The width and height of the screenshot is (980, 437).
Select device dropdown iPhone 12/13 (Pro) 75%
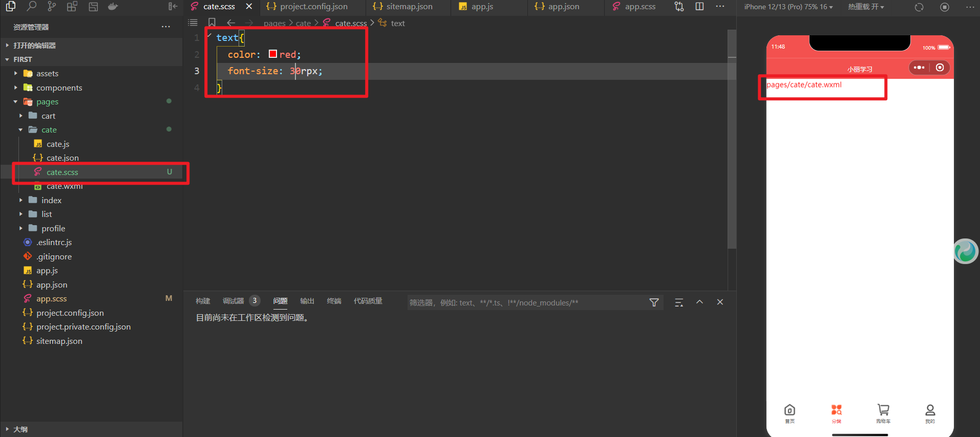click(789, 7)
